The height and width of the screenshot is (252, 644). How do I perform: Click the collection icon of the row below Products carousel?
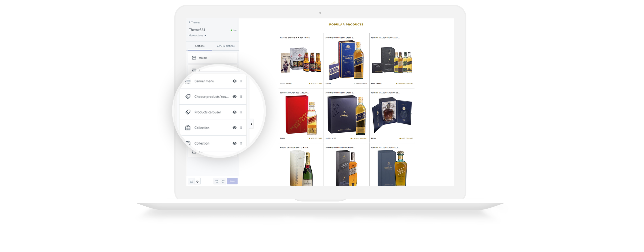pos(188,128)
